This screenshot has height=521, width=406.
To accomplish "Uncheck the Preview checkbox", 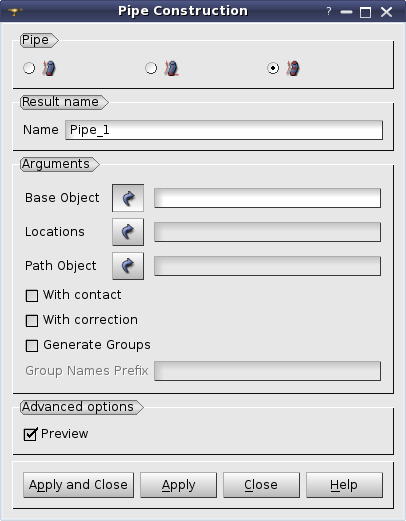I will [30, 434].
